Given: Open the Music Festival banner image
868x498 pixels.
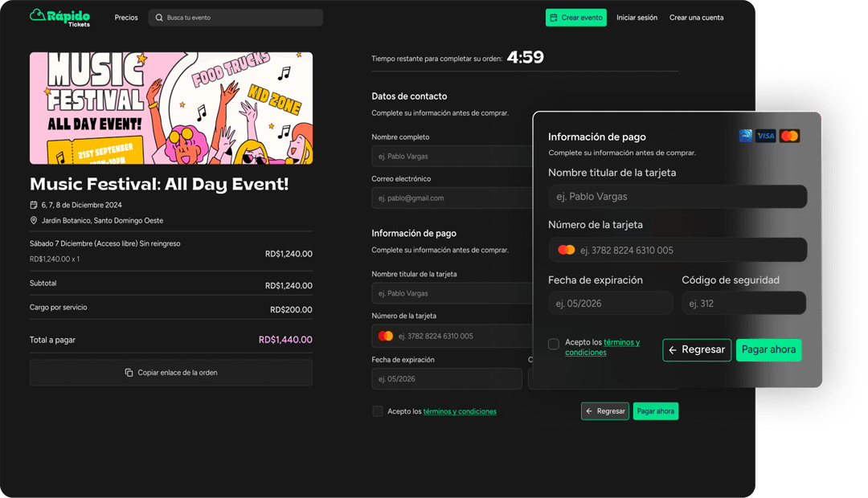Looking at the screenshot, I should (x=171, y=108).
